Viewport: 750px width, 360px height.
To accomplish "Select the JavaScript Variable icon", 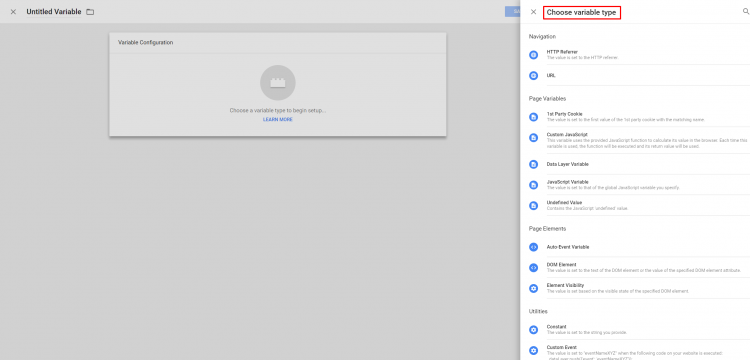I will (x=533, y=185).
